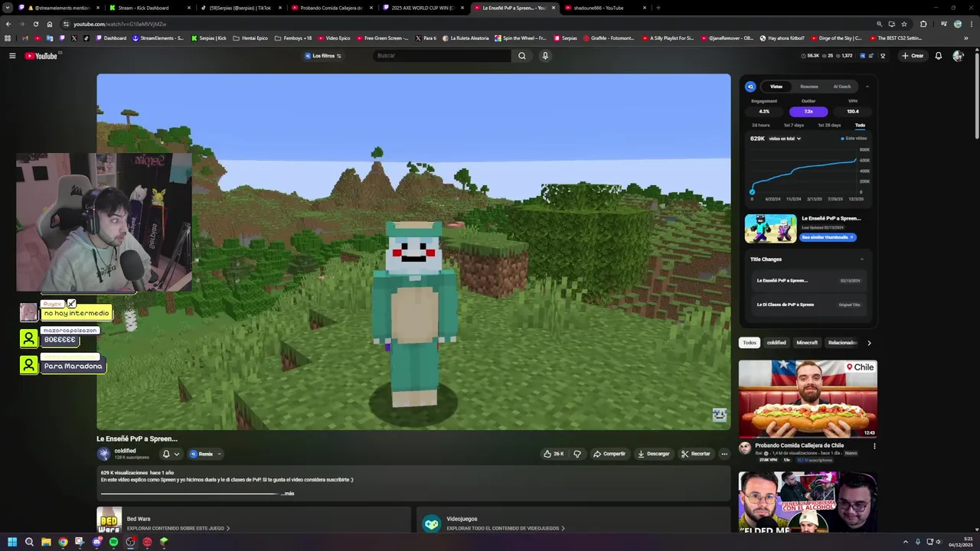Switch to 2025 AXE WORLD CUP WIN tab
The width and height of the screenshot is (980, 551).
(x=423, y=8)
